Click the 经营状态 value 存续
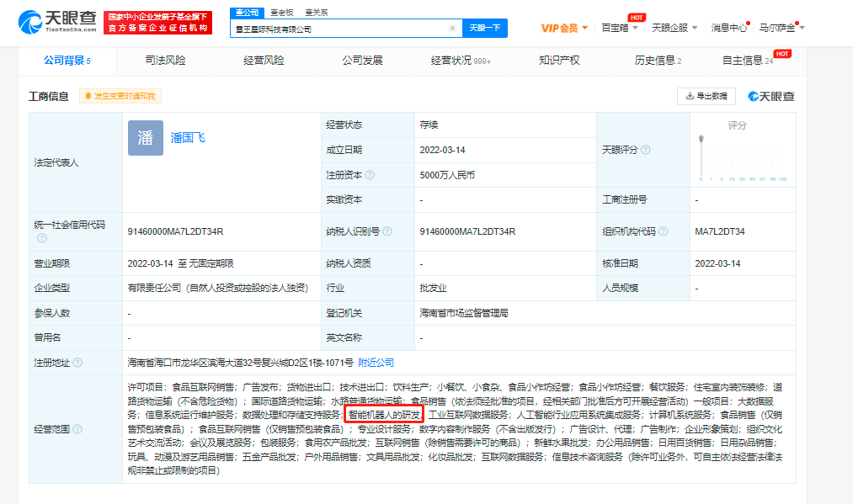 point(429,125)
